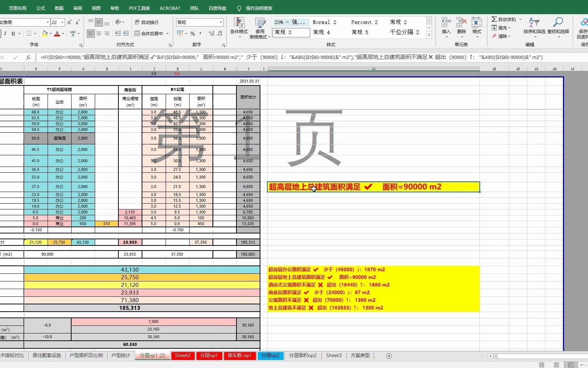The width and height of the screenshot is (588, 368).
Task: Toggle Wrap Text (自动换行)
Action: click(x=147, y=22)
